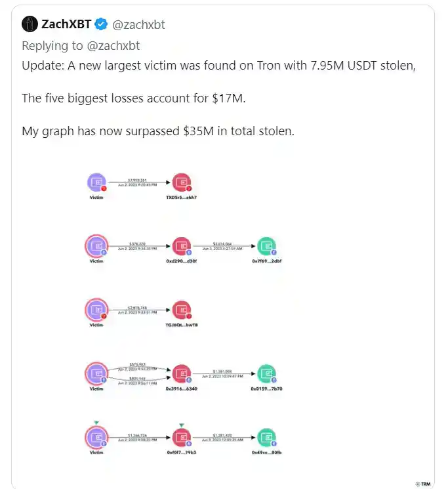
Task: Select the green 0x49ce...80fb wallet node
Action: 266,437
